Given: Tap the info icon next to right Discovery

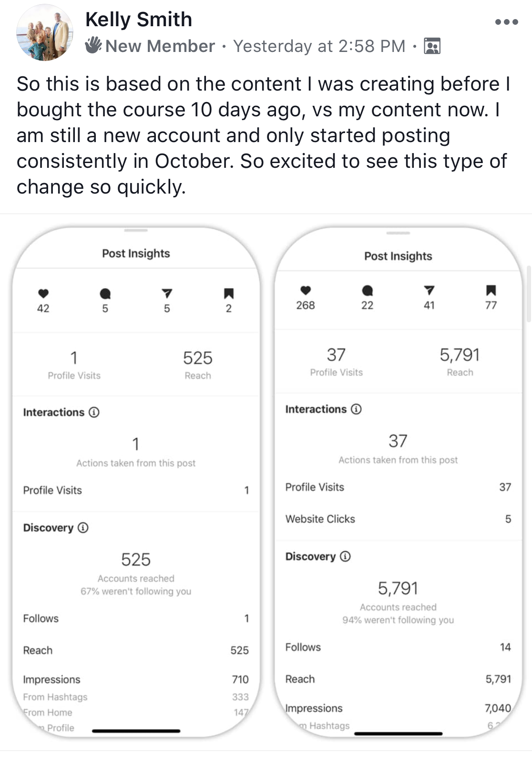Looking at the screenshot, I should click(346, 556).
